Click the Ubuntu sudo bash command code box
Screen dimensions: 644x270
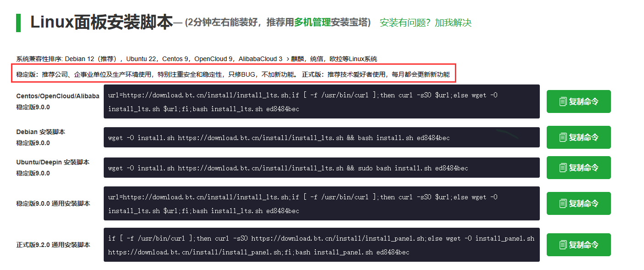pyautogui.click(x=322, y=168)
